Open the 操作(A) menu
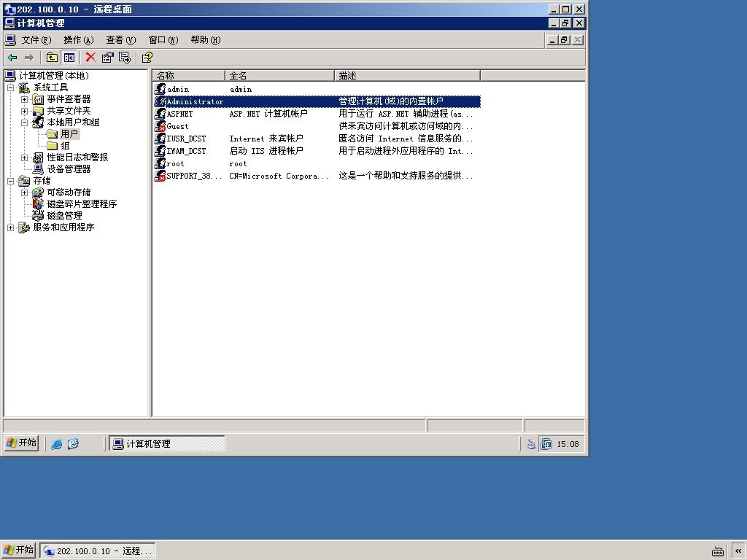Viewport: 747px width, 560px height. click(79, 40)
